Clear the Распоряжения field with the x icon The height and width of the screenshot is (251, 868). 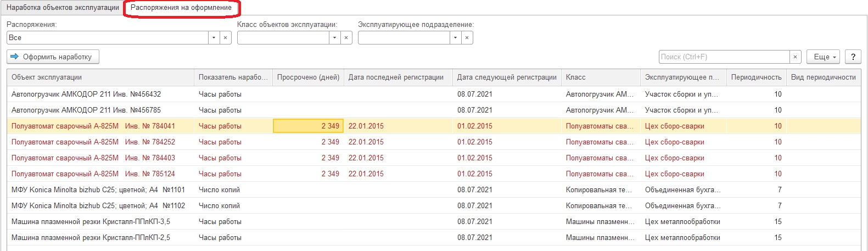pyautogui.click(x=225, y=38)
